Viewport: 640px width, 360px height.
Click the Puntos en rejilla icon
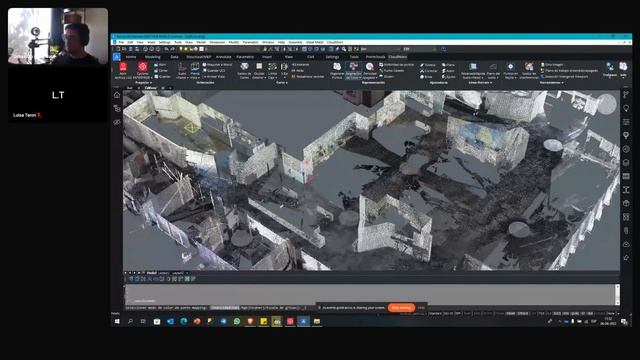(510, 67)
